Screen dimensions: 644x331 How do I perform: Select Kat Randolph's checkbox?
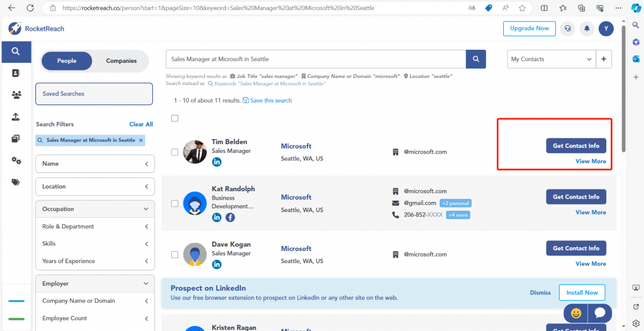tap(175, 203)
